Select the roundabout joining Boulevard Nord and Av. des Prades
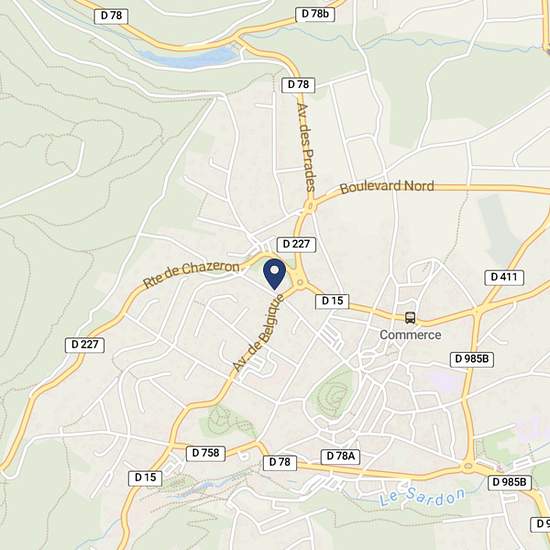The height and width of the screenshot is (550, 550). click(310, 206)
